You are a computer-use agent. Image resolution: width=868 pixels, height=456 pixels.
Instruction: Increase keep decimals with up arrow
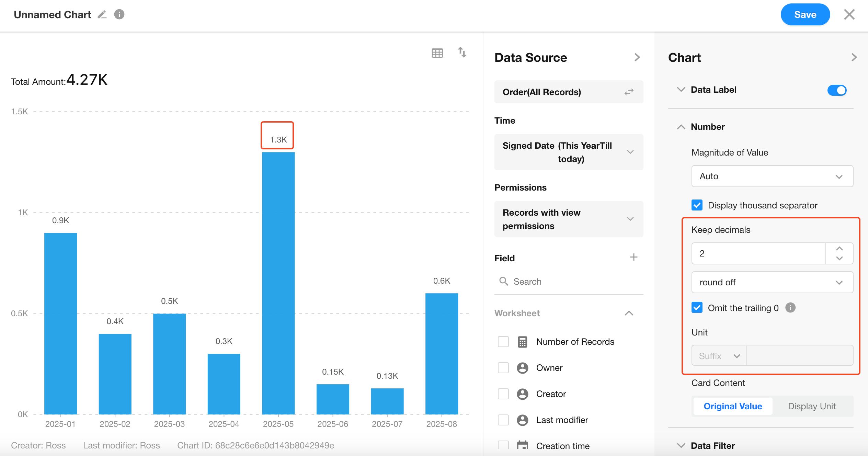tap(839, 249)
